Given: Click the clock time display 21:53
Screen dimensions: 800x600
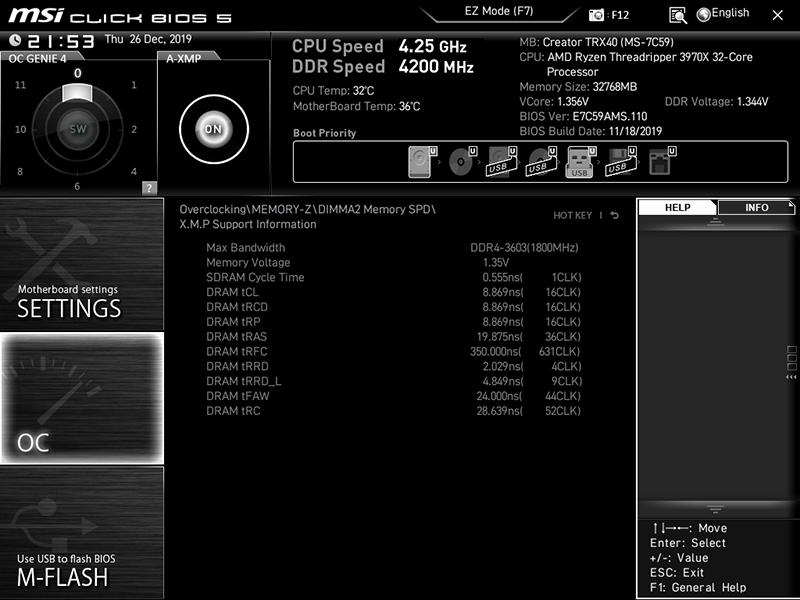Looking at the screenshot, I should 61,41.
